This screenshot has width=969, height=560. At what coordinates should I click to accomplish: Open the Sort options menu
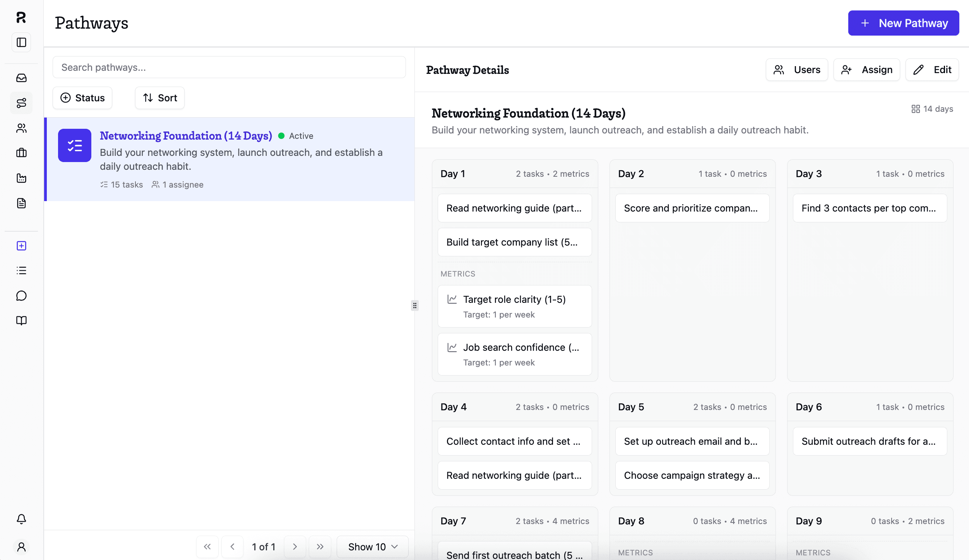click(x=160, y=98)
